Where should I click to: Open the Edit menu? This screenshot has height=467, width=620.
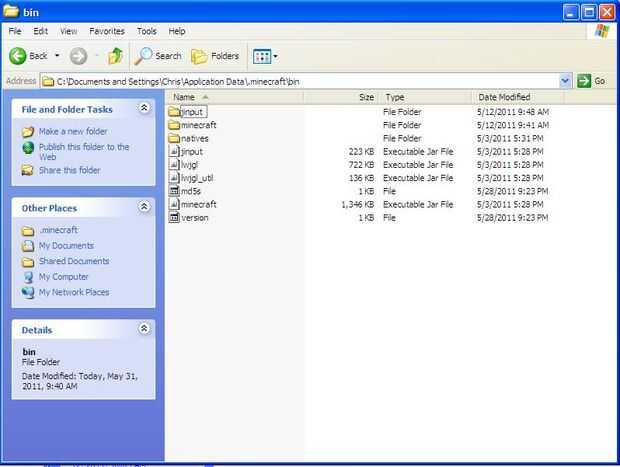tap(40, 31)
